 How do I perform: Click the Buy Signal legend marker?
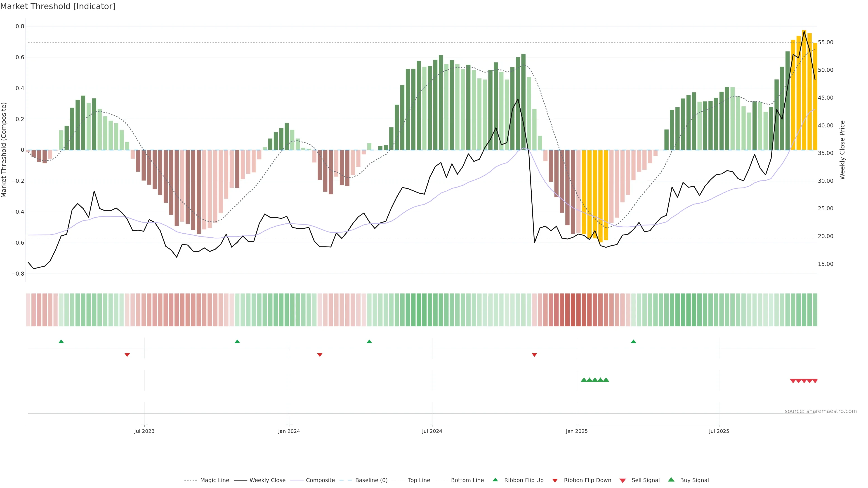[x=671, y=480]
